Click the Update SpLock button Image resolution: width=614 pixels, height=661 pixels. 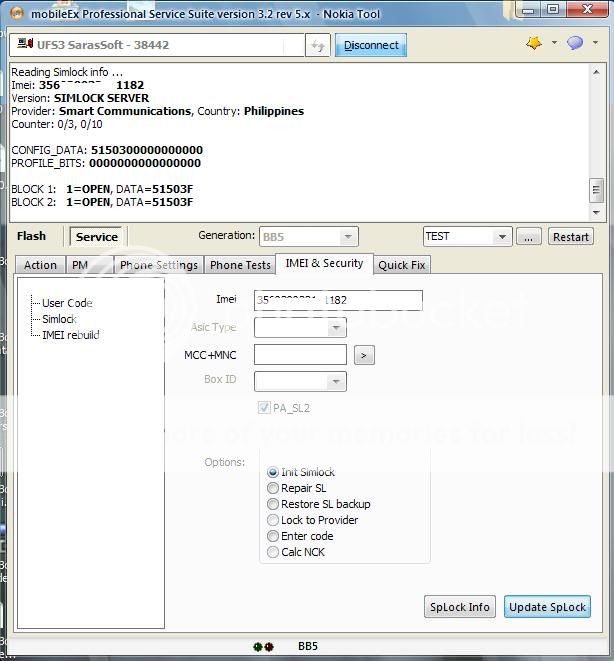tap(547, 607)
